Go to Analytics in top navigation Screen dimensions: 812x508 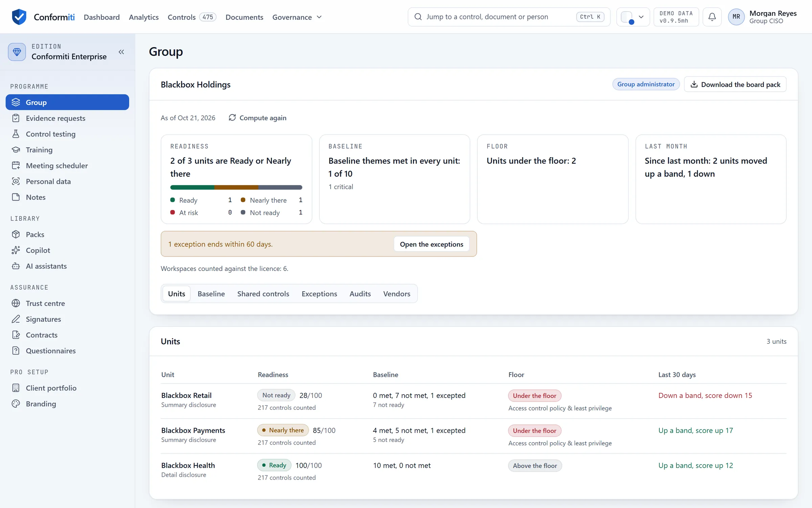pos(143,17)
